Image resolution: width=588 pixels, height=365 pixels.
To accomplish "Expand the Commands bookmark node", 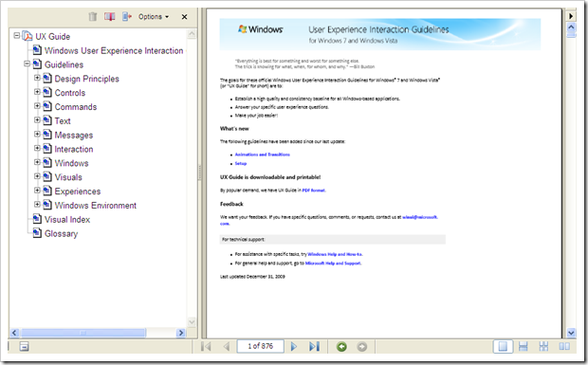I will click(37, 105).
